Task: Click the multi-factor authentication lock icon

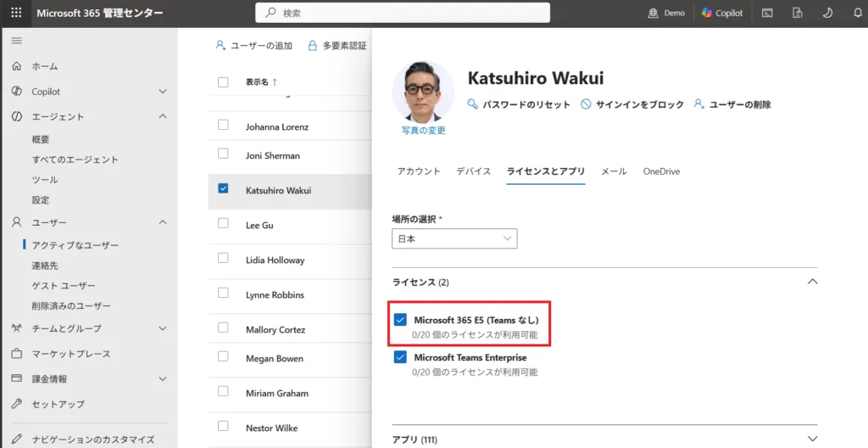Action: [x=313, y=46]
